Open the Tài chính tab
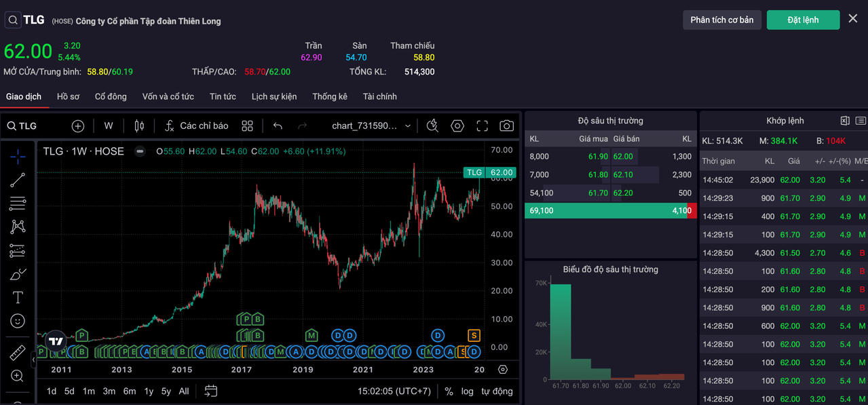The image size is (868, 405). point(379,96)
